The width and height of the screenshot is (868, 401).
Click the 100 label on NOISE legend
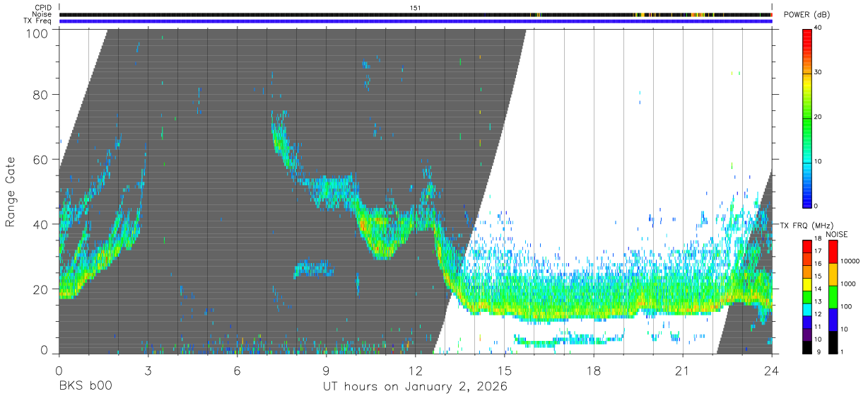846,306
